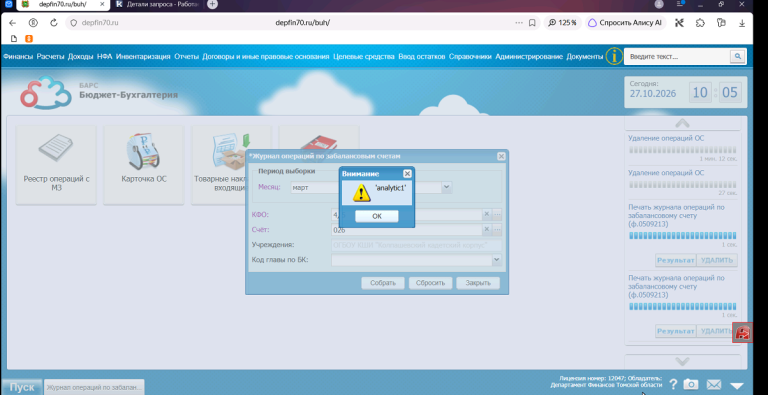Click OK in the Внимание alert
This screenshot has width=768, height=395.
pos(377,216)
